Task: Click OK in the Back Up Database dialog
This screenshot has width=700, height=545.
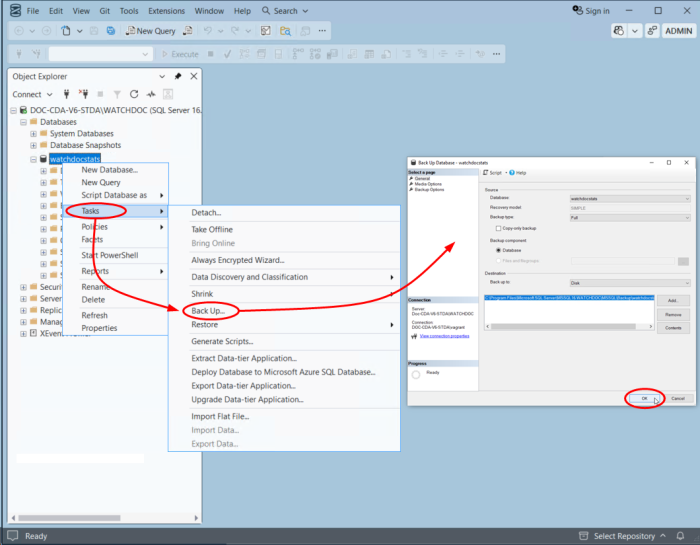Action: (x=644, y=398)
